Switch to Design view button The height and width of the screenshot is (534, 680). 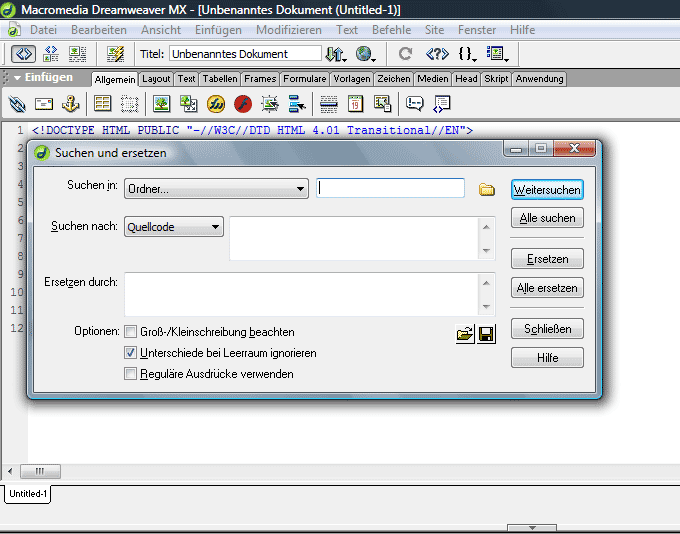pyautogui.click(x=78, y=54)
